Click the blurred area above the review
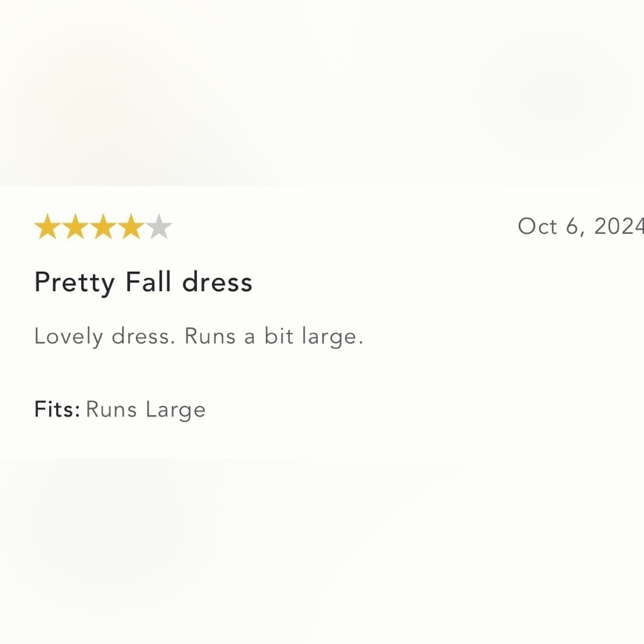The height and width of the screenshot is (644, 644). click(x=322, y=93)
